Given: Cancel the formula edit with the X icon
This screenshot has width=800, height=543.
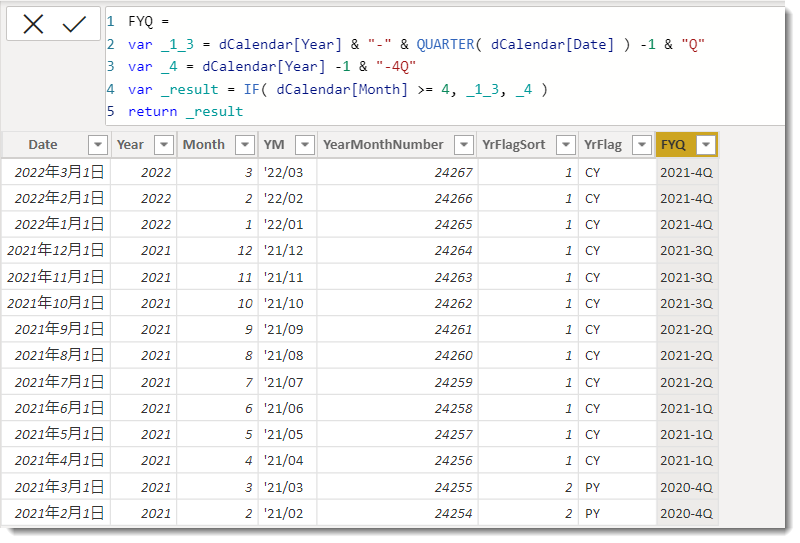Looking at the screenshot, I should (33, 24).
